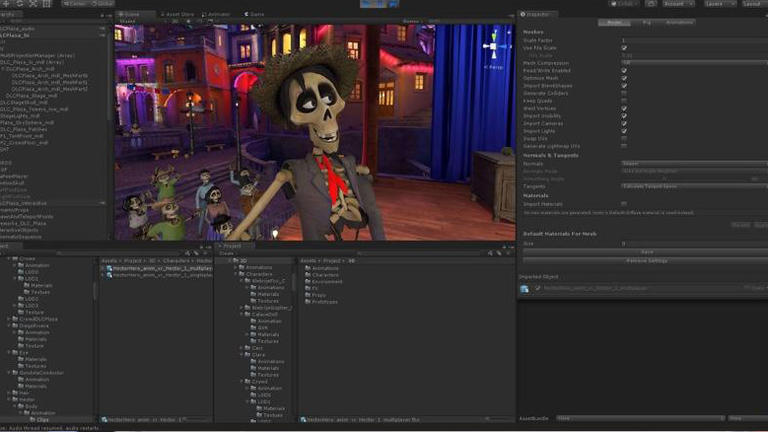Click the Persp label under gizmo
The width and height of the screenshot is (768, 432).
pyautogui.click(x=493, y=68)
